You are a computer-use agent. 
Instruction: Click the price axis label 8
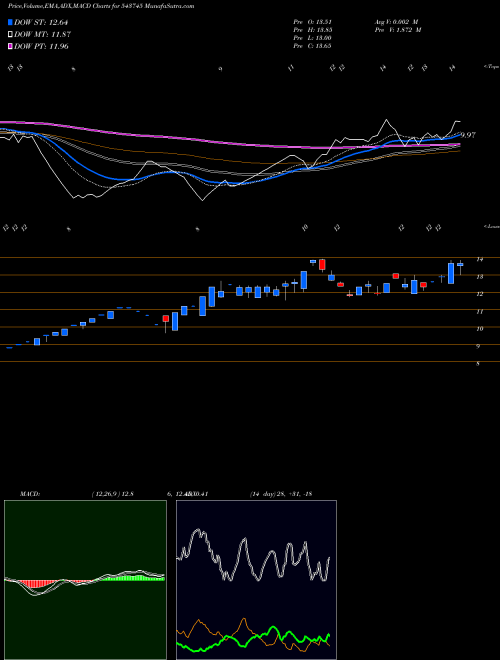pyautogui.click(x=478, y=364)
